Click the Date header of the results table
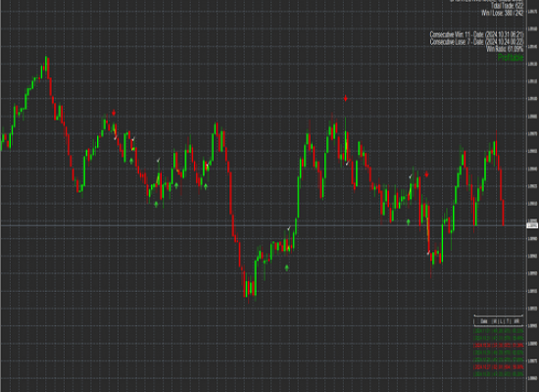 pyautogui.click(x=484, y=321)
